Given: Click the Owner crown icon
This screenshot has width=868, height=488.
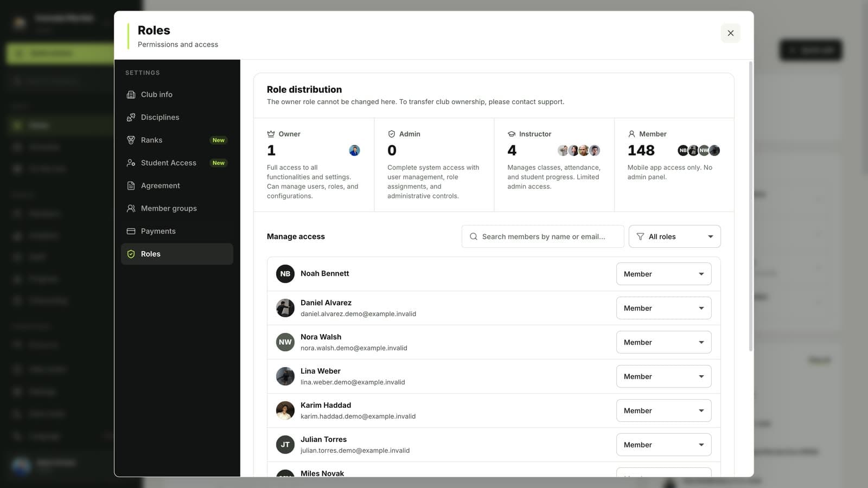Looking at the screenshot, I should coord(271,134).
